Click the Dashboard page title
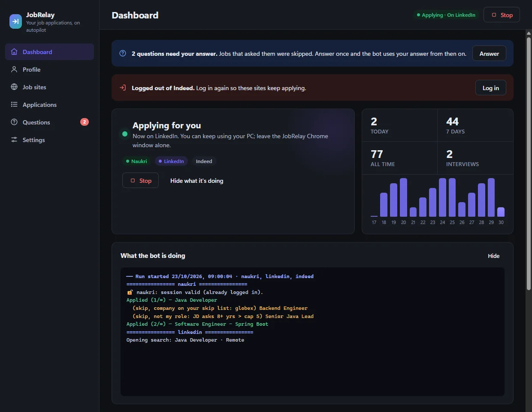The height and width of the screenshot is (412, 532). click(135, 15)
